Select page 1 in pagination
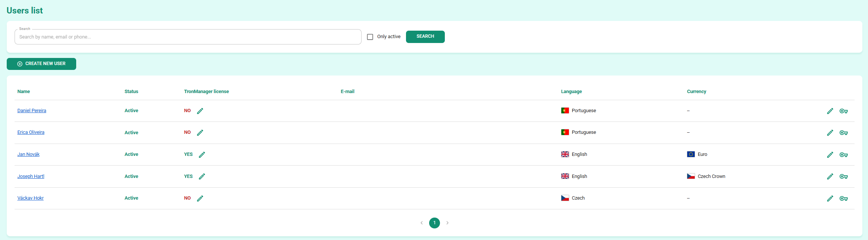The width and height of the screenshot is (868, 240). point(434,223)
